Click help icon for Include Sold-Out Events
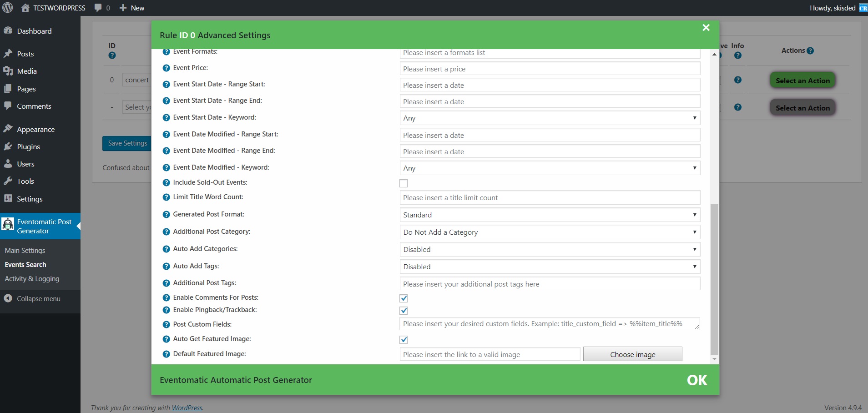The image size is (868, 413). click(166, 183)
